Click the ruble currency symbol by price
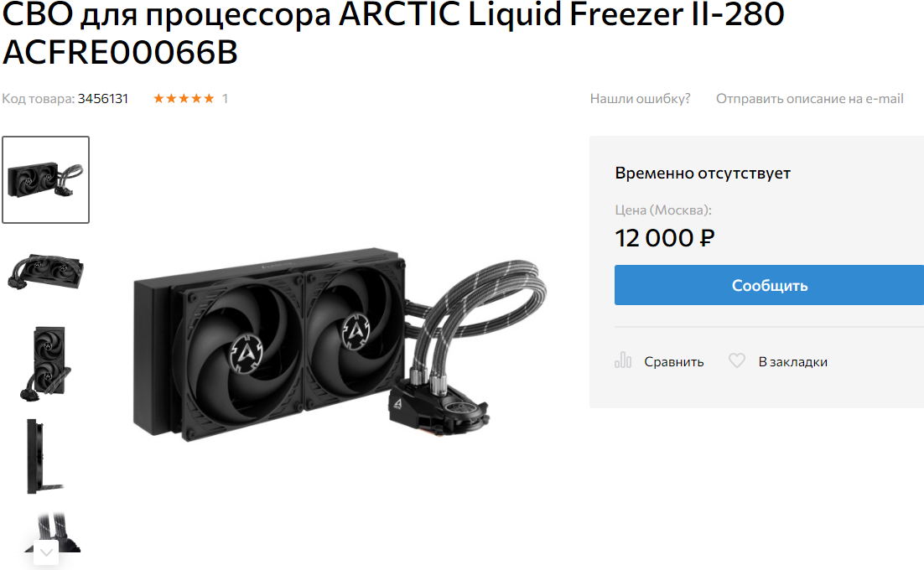This screenshot has width=924, height=570. click(707, 238)
